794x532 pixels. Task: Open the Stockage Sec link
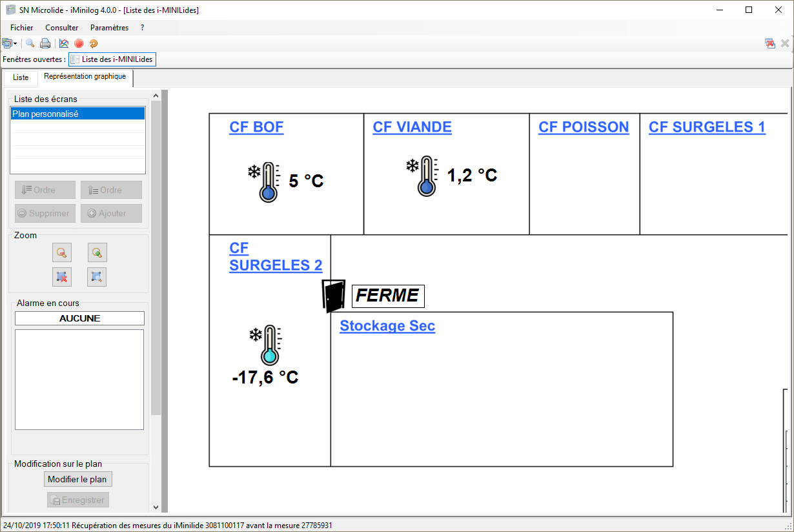click(x=387, y=326)
